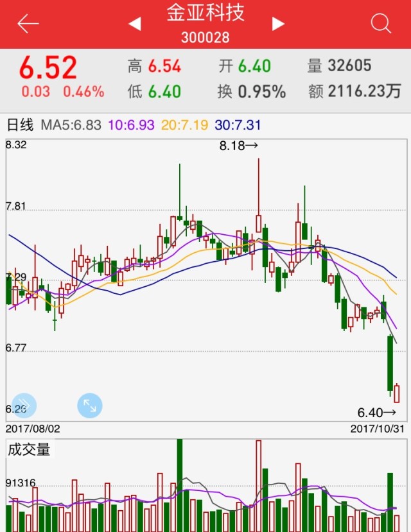
Task: Tap the 日线 daily chart label
Action: [x=20, y=125]
